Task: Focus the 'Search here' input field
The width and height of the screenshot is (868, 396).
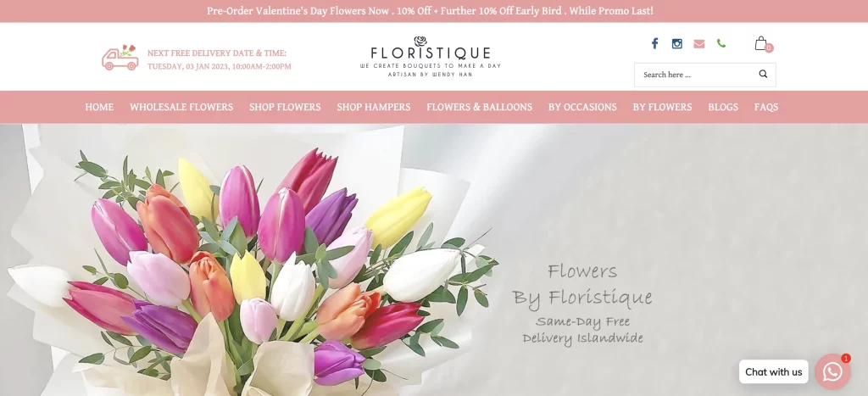Action: (x=704, y=75)
